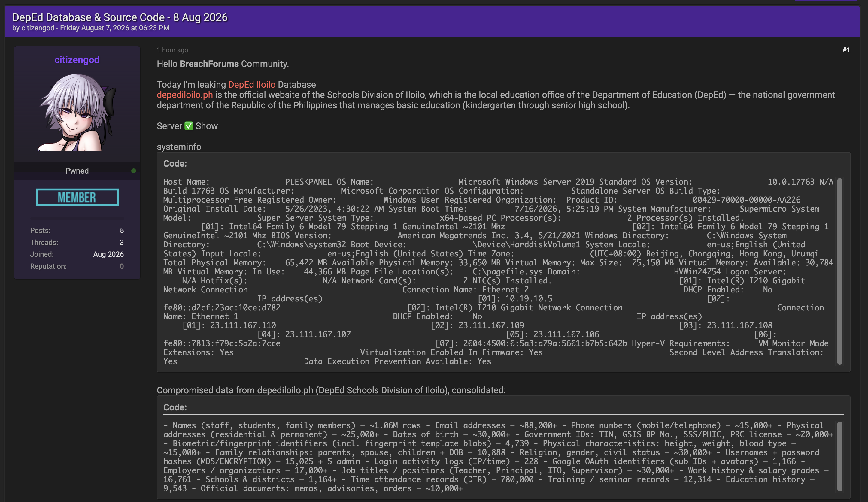Click the "Compromised data from depediloilo.ph" heading line
This screenshot has width=868, height=502.
coord(331,390)
